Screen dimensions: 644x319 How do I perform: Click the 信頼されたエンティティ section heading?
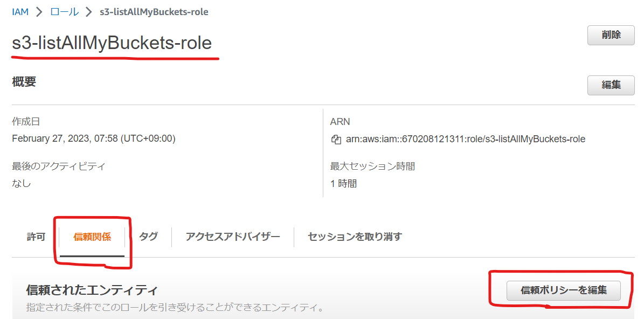click(92, 290)
